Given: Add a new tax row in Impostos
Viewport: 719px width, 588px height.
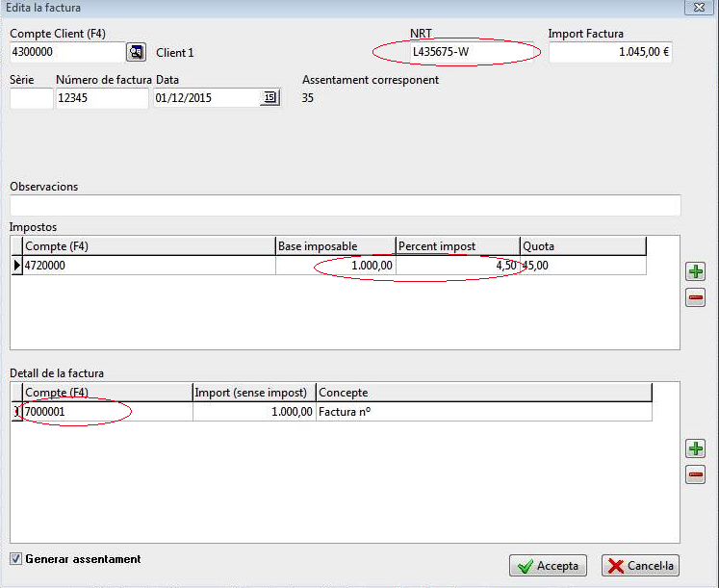Looking at the screenshot, I should click(695, 271).
